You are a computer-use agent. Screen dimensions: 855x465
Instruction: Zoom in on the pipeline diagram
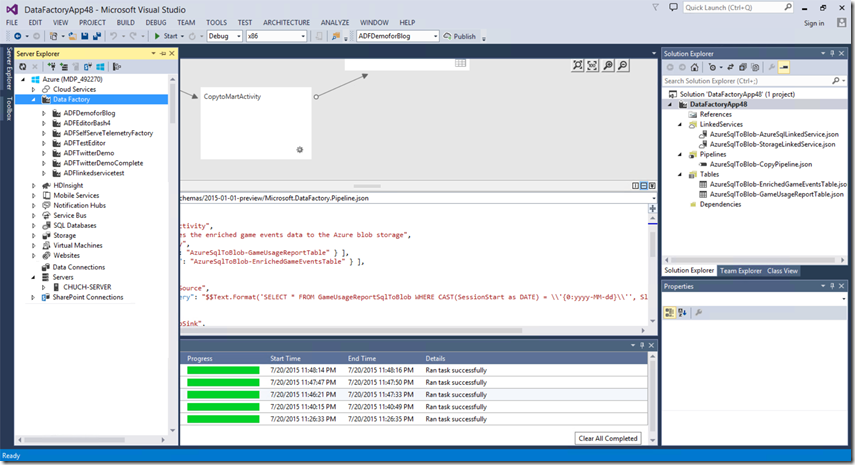click(607, 65)
